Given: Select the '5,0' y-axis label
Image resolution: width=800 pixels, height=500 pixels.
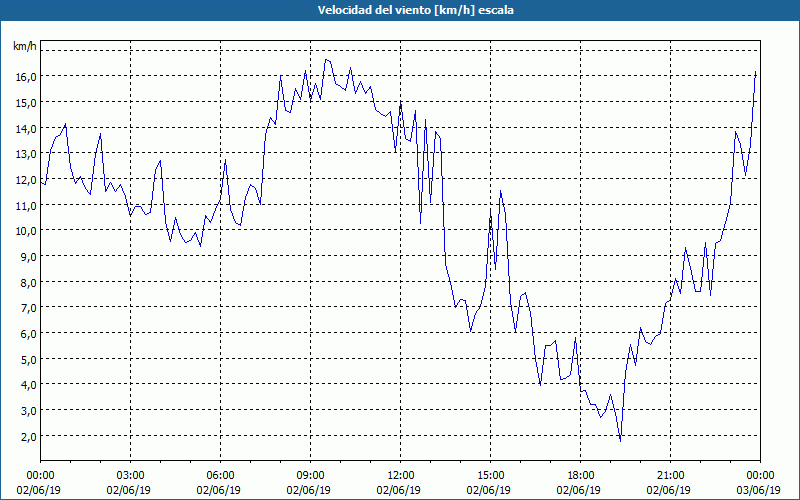Looking at the screenshot, I should point(29,359).
